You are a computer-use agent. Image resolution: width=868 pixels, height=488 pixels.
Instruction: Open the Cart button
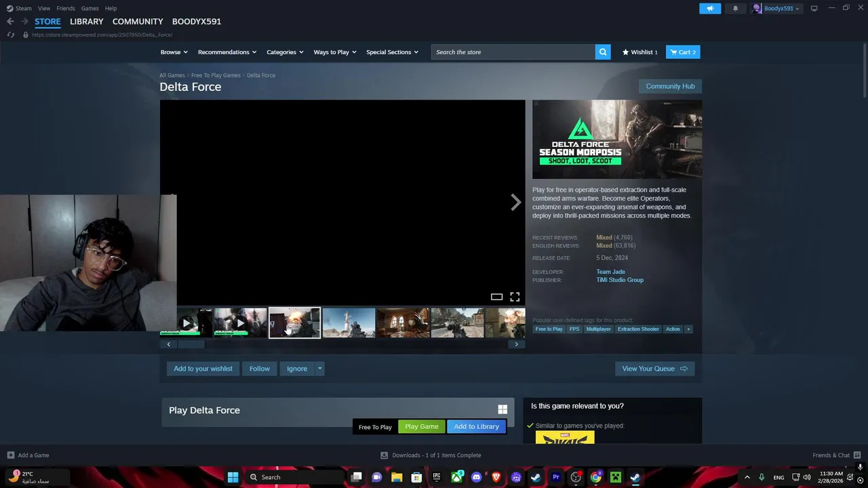pos(683,52)
